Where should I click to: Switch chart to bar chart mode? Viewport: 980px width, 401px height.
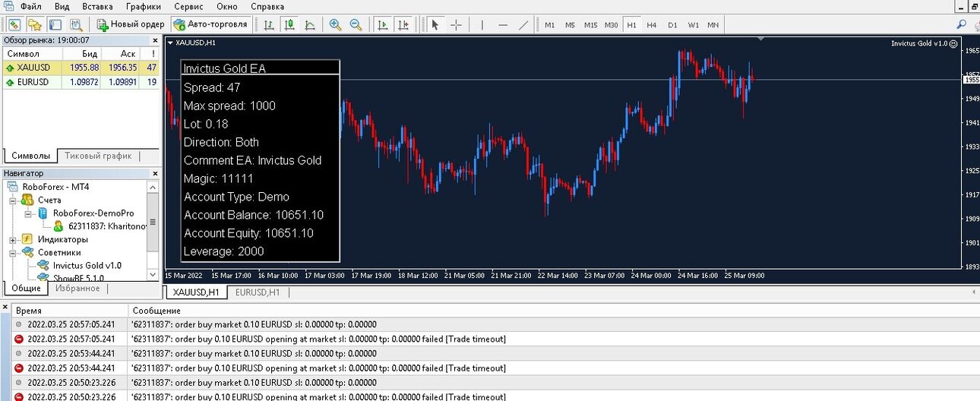[x=268, y=24]
